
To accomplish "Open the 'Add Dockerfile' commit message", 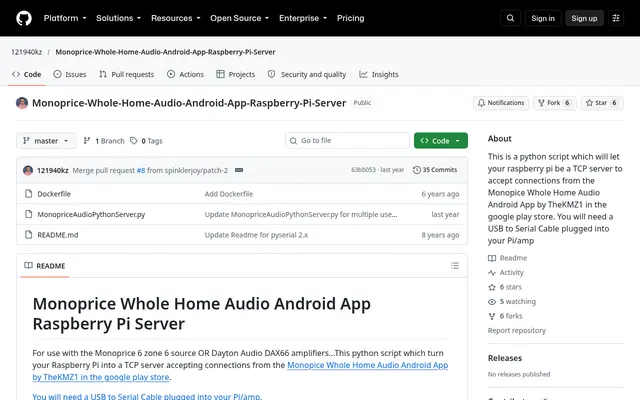I will click(x=229, y=194).
